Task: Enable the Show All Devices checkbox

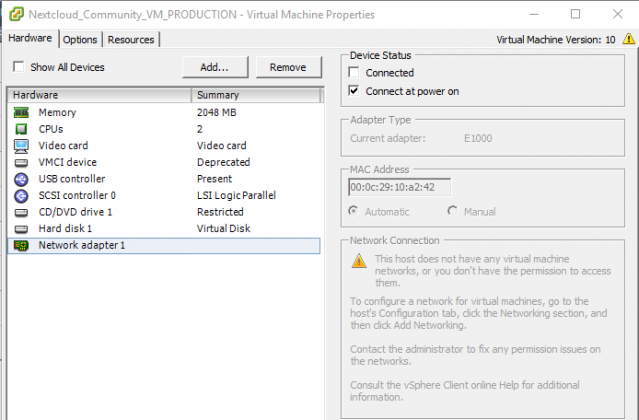Action: pos(18,67)
